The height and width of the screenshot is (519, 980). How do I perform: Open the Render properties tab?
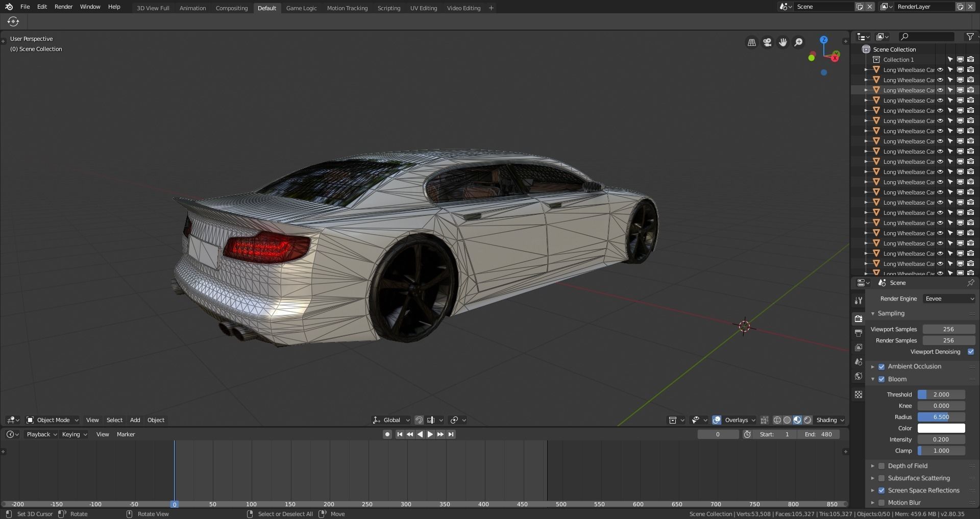click(x=859, y=318)
